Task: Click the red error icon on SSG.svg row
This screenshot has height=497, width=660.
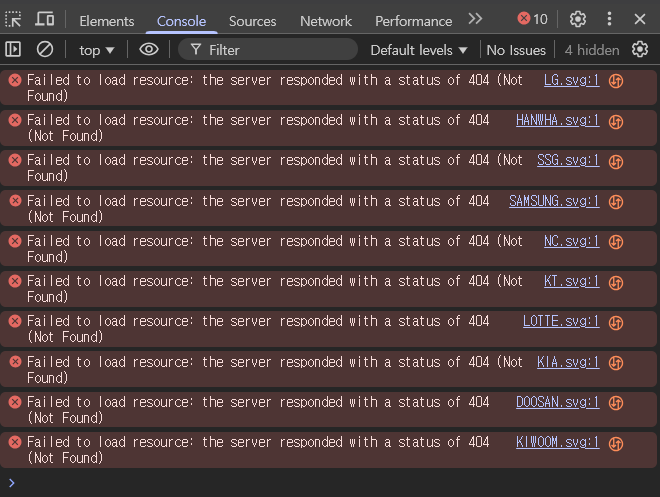Action: click(15, 160)
